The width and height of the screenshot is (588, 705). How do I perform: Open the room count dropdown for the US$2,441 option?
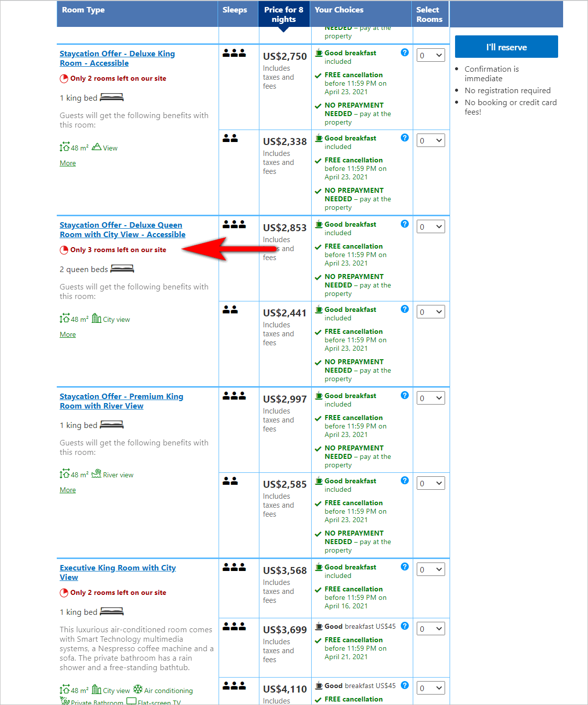click(x=430, y=311)
